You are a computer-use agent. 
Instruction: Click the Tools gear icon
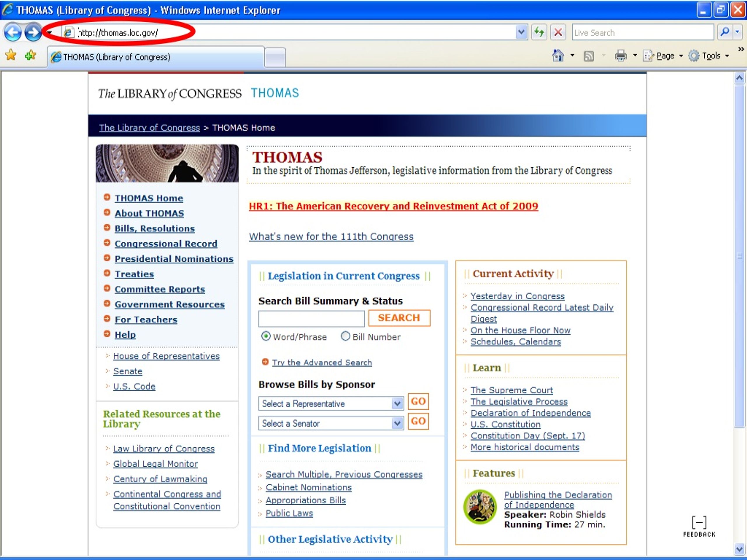(x=694, y=56)
